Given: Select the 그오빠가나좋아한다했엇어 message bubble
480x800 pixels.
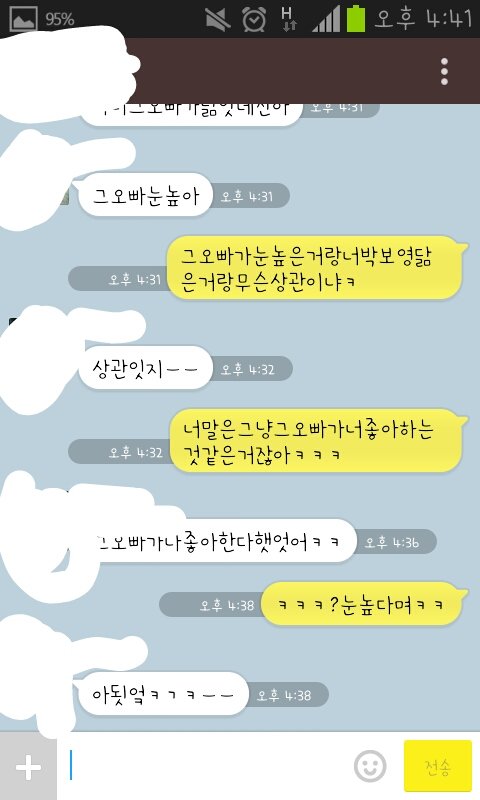Looking at the screenshot, I should coord(217,541).
